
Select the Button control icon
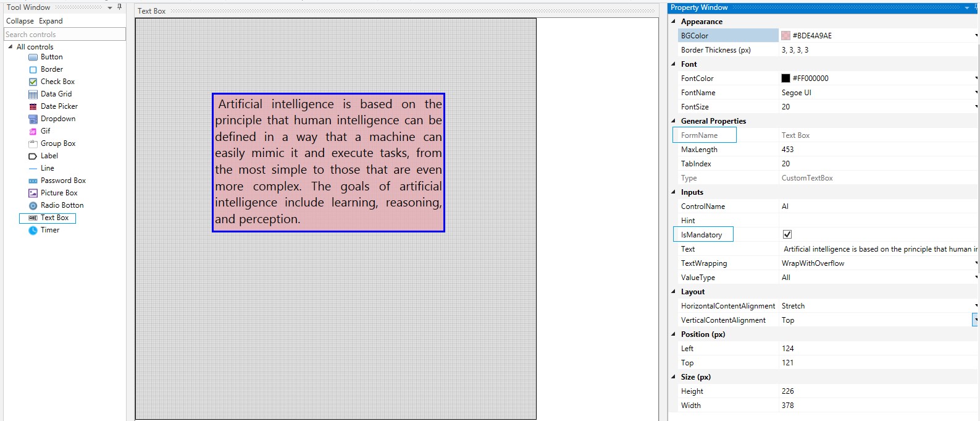(33, 57)
